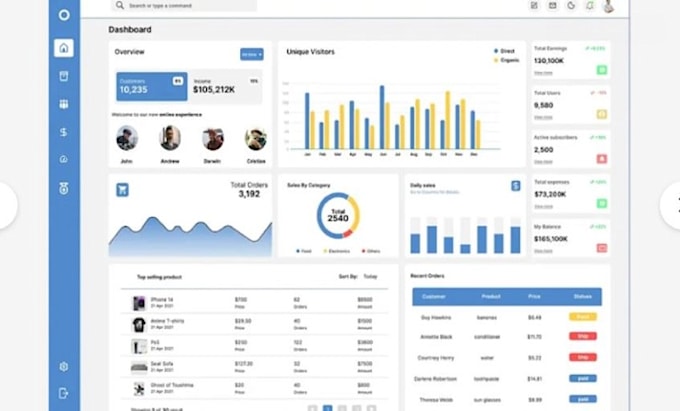Open View more link under Total Earnings
Screen dimensions: 680x411
[x=543, y=73]
